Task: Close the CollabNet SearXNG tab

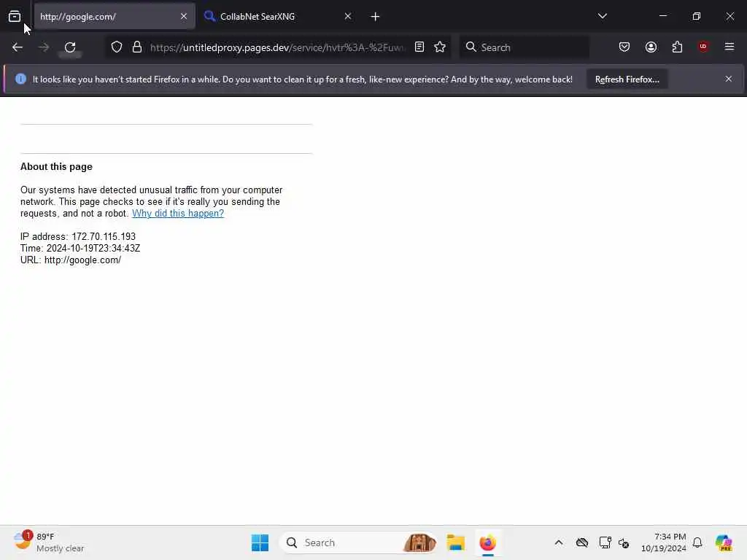Action: pos(348,16)
